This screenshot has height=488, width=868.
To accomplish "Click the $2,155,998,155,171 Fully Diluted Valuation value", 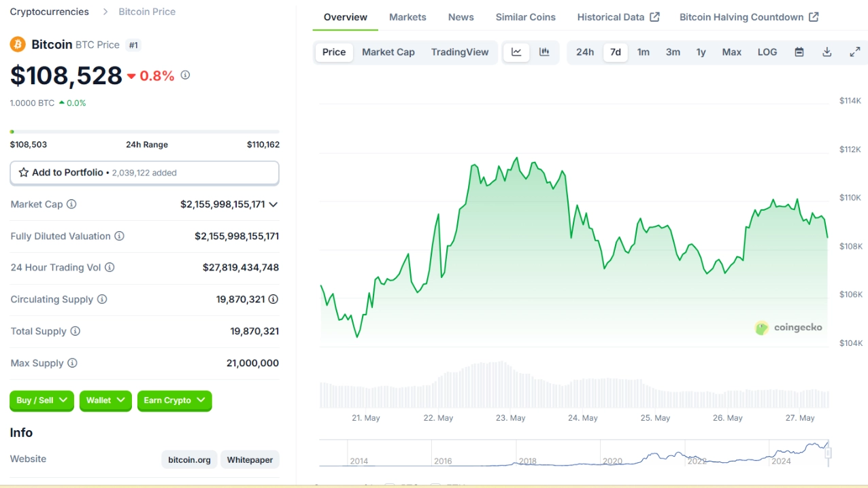I will coord(237,236).
